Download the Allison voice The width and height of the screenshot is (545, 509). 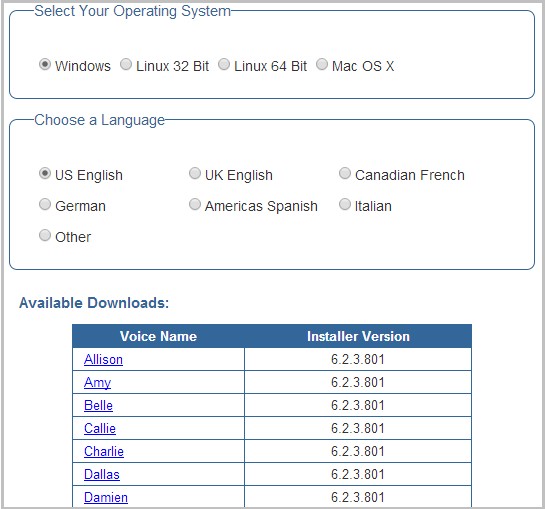click(103, 359)
